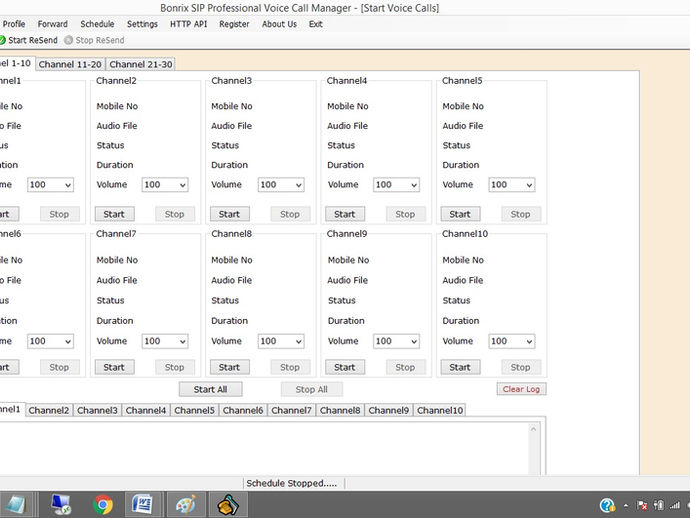Click Schedule Stopped status bar text
The height and width of the screenshot is (518, 690).
pyautogui.click(x=292, y=483)
